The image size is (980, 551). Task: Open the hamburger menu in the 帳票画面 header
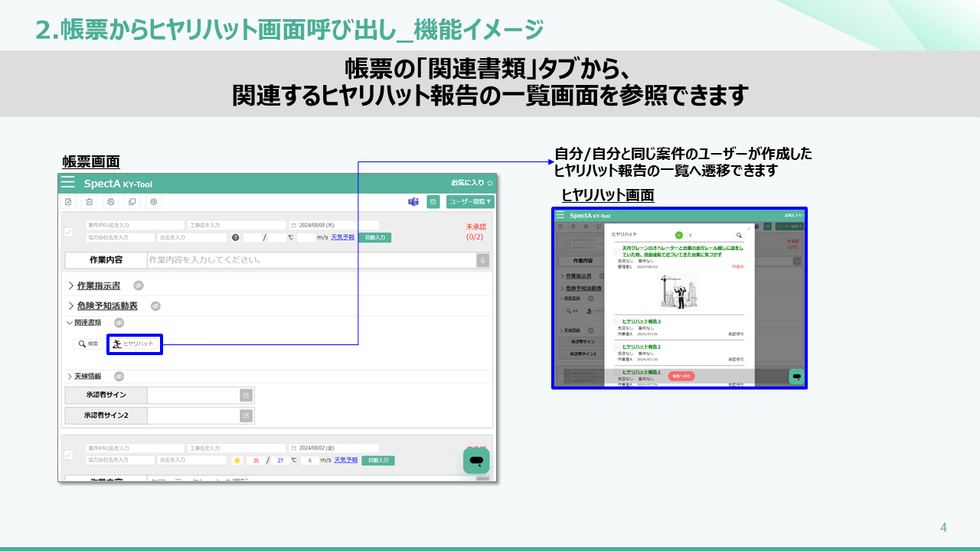click(68, 182)
